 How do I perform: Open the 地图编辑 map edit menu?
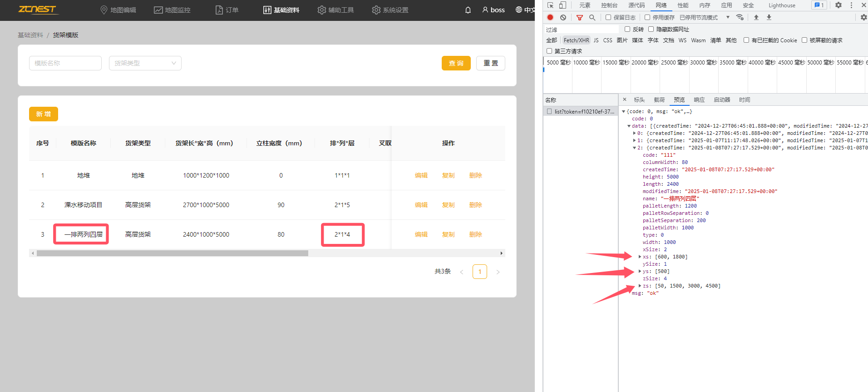[118, 10]
